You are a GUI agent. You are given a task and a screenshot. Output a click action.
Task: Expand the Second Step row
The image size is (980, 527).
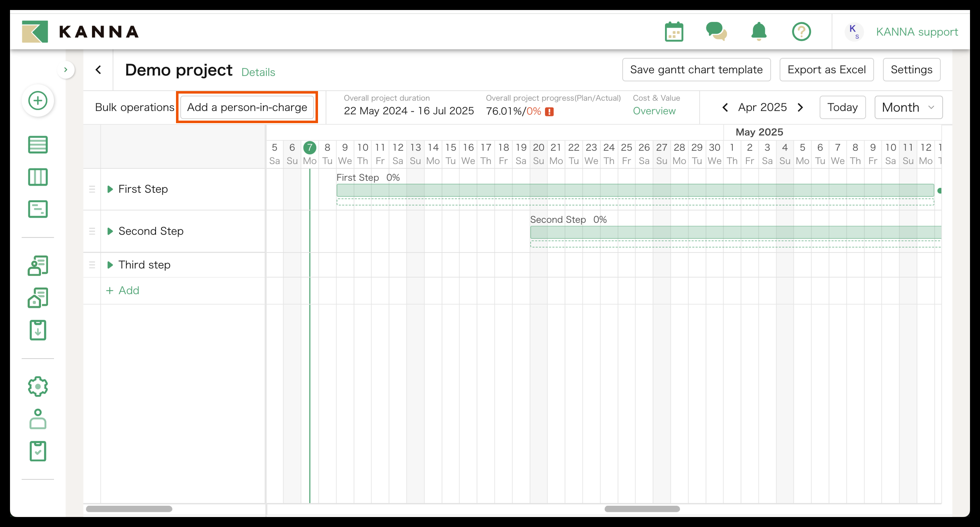point(110,231)
